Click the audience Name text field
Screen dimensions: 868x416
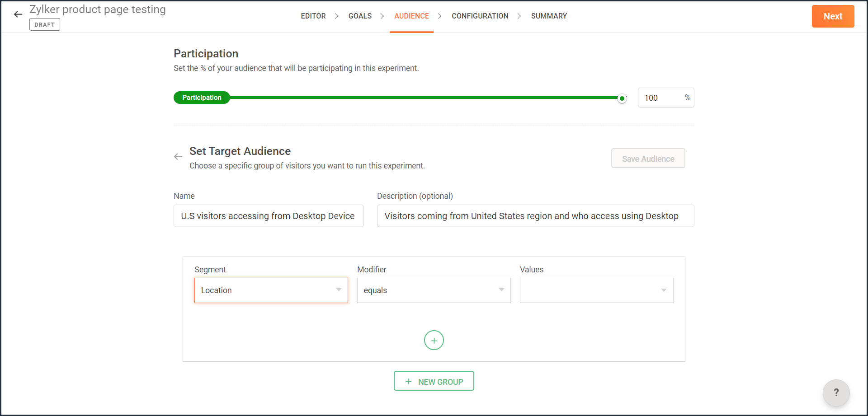(x=268, y=216)
